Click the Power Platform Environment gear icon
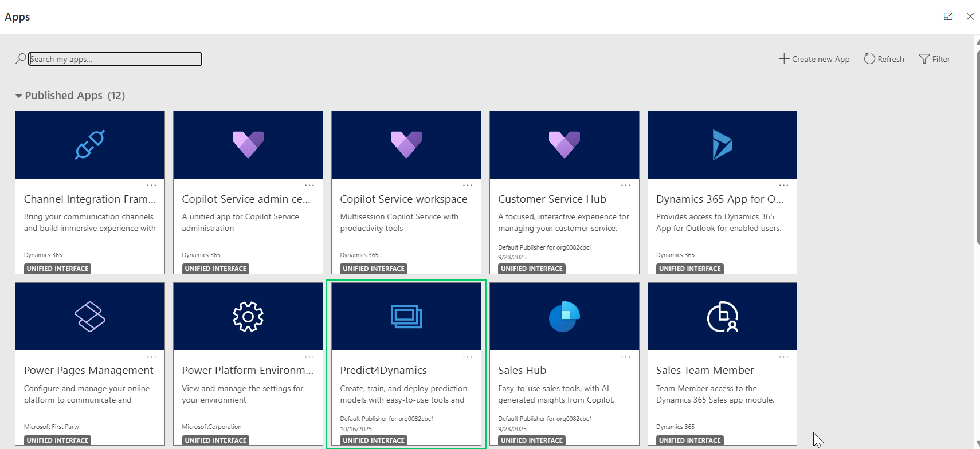 point(248,317)
